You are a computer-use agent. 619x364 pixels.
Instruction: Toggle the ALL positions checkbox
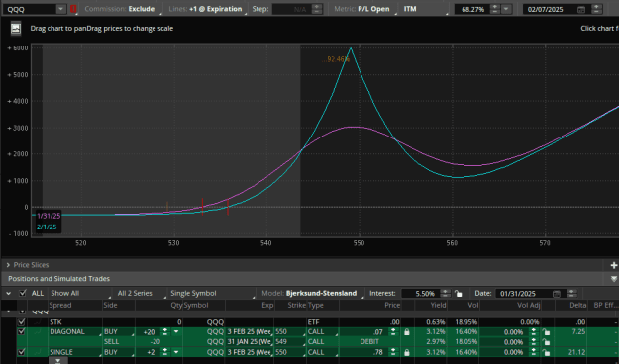click(x=23, y=293)
